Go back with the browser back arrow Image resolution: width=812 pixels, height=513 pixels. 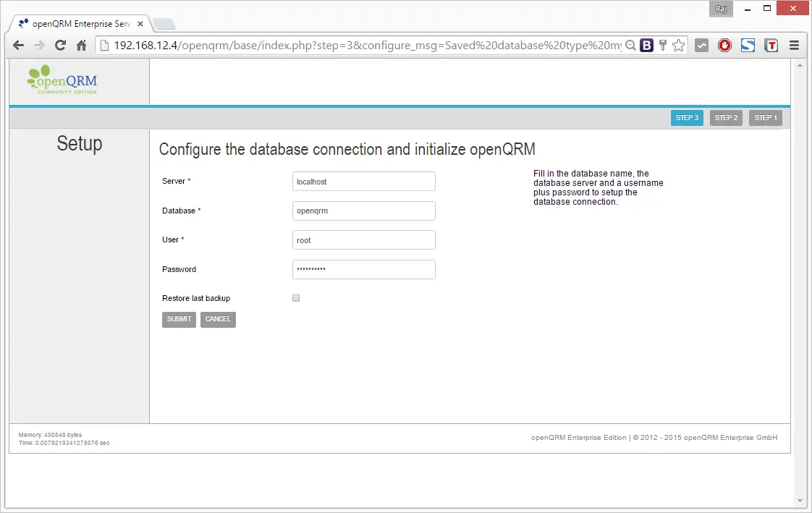pyautogui.click(x=18, y=46)
